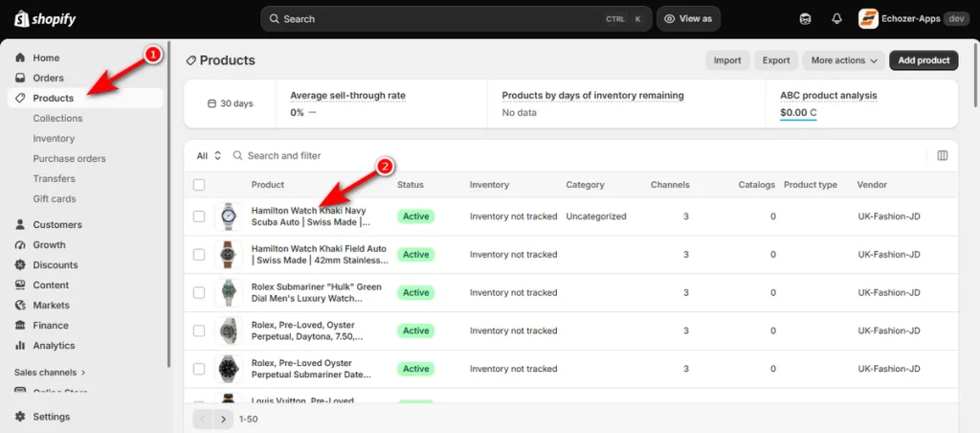This screenshot has height=433, width=980.
Task: Go to Purchase orders
Action: pyautogui.click(x=69, y=158)
